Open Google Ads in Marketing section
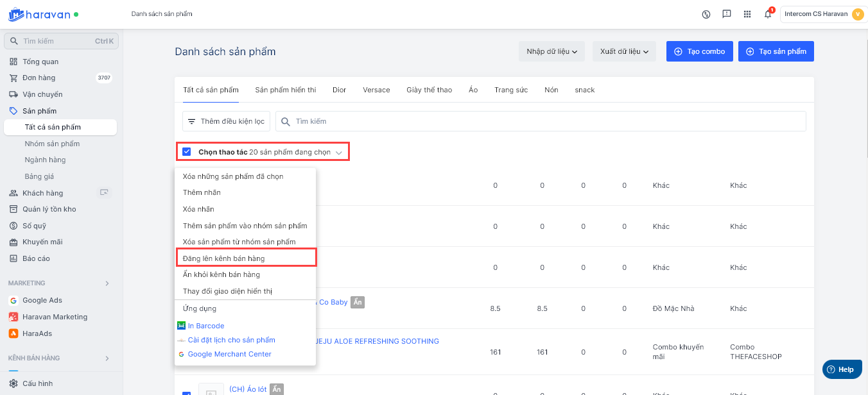The width and height of the screenshot is (868, 395). click(42, 300)
